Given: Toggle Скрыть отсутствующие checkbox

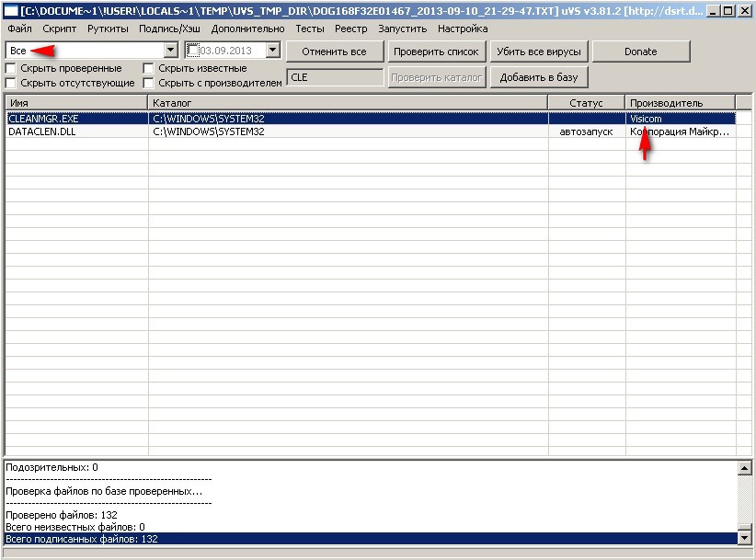Looking at the screenshot, I should coord(11,83).
